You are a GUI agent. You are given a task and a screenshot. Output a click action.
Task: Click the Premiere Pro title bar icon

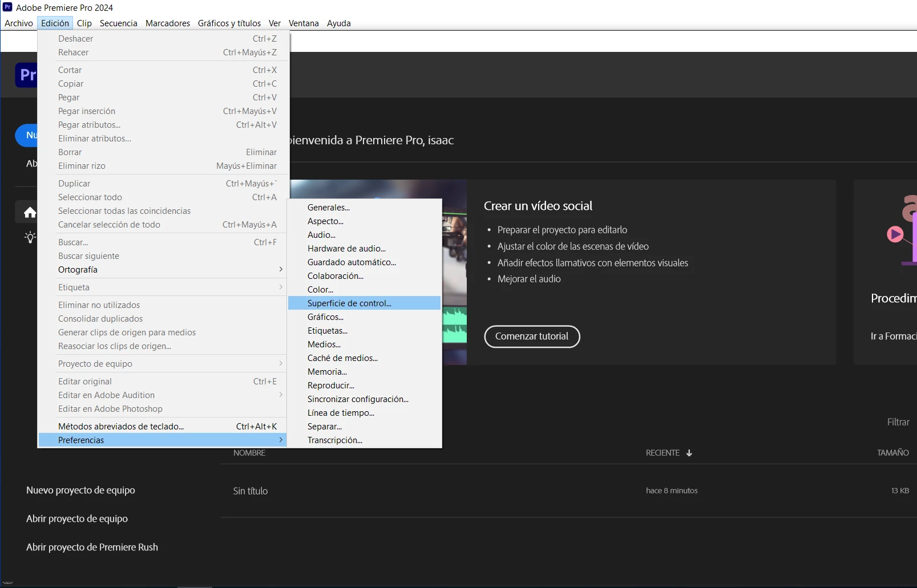7,7
